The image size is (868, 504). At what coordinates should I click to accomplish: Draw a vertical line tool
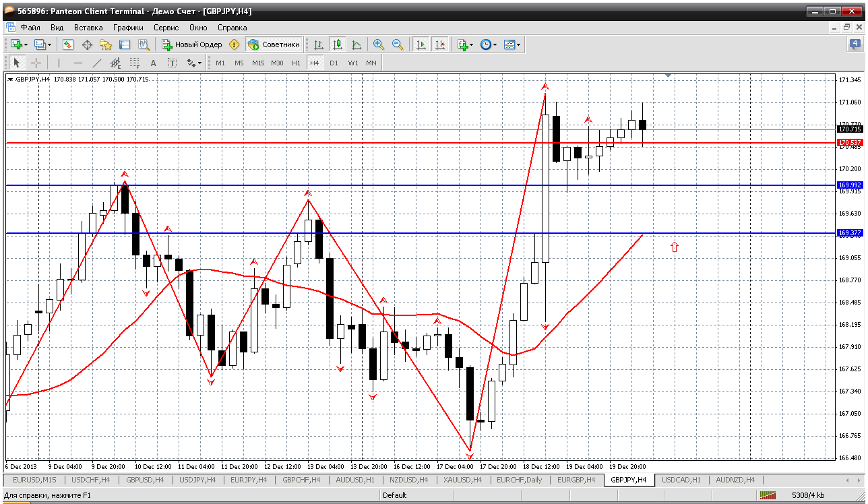tap(59, 63)
